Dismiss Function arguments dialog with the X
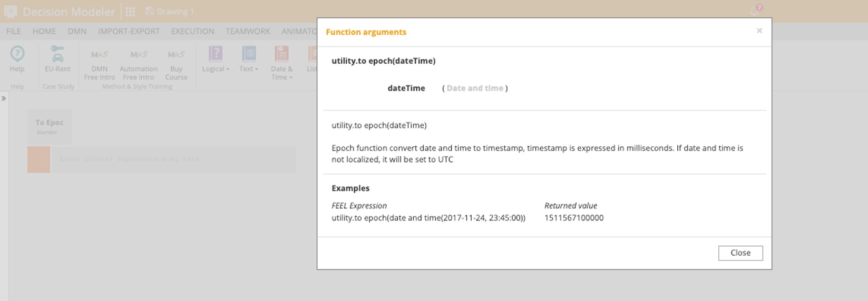 coord(759,31)
